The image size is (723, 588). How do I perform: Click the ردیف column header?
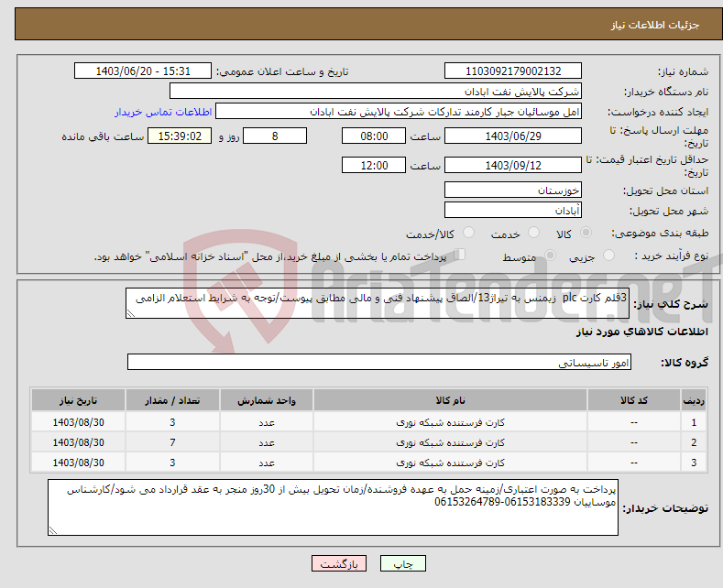click(694, 400)
